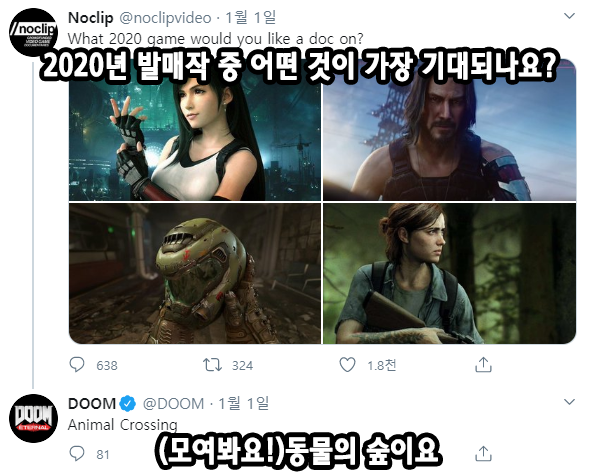Share the Noclip tweet via upload icon

483,364
